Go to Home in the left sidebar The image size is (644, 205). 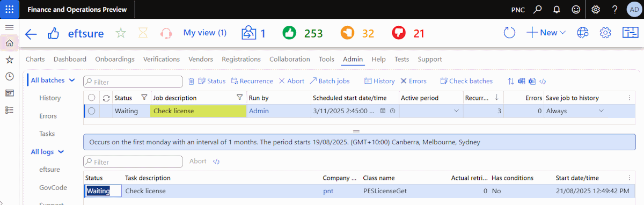click(x=9, y=43)
